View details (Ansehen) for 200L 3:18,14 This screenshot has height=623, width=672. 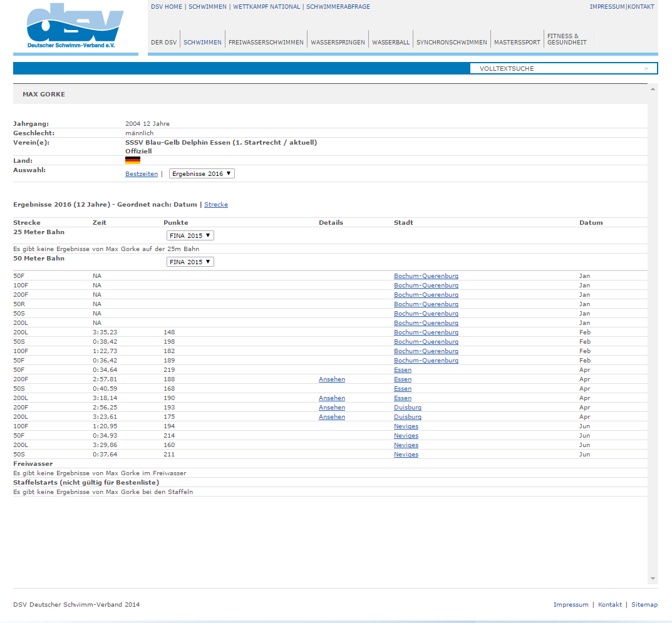[332, 398]
